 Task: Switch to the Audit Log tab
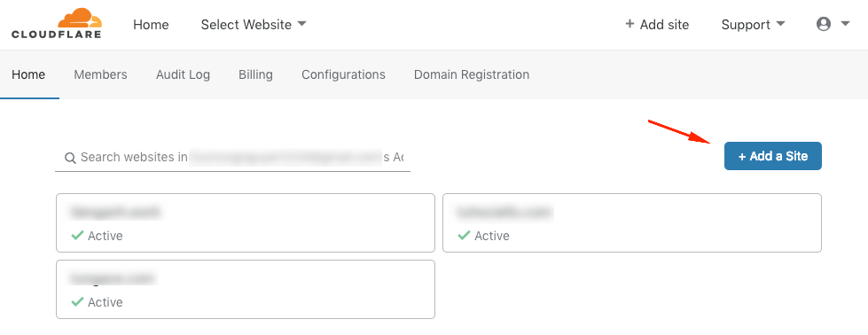click(x=183, y=74)
